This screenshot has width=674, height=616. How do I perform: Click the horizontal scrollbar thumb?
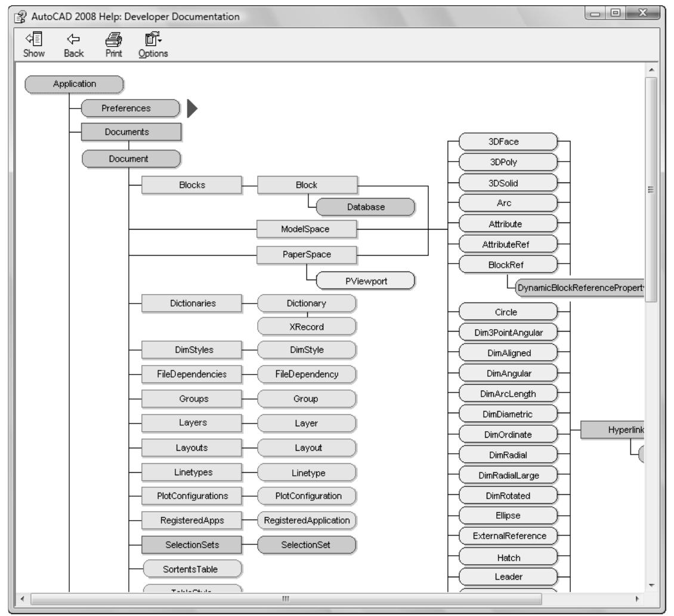[x=286, y=598]
